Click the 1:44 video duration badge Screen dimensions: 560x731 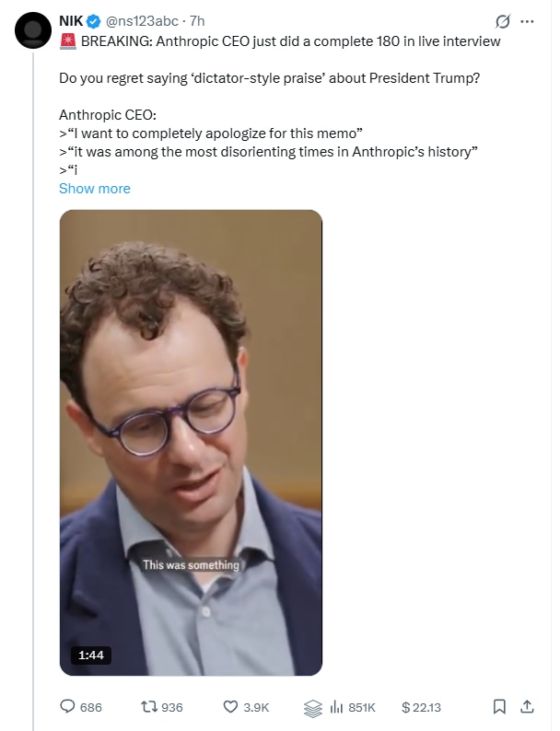(89, 655)
